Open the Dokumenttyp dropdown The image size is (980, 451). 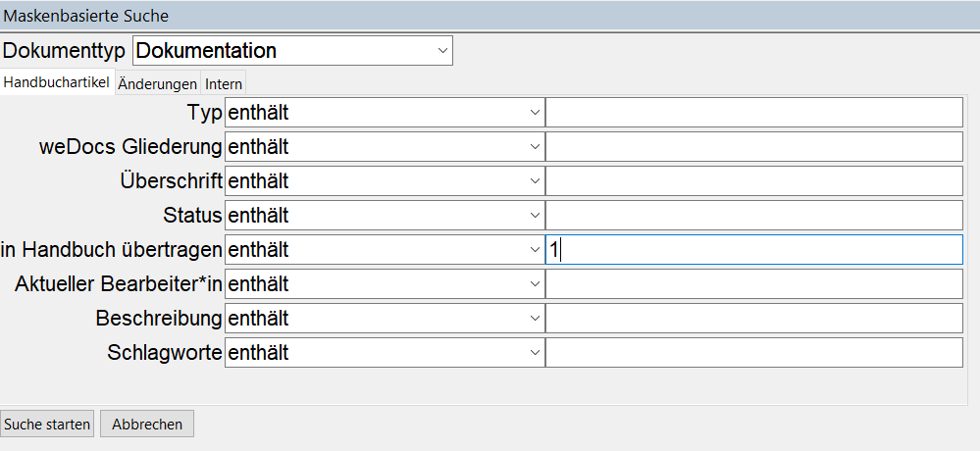coord(292,51)
